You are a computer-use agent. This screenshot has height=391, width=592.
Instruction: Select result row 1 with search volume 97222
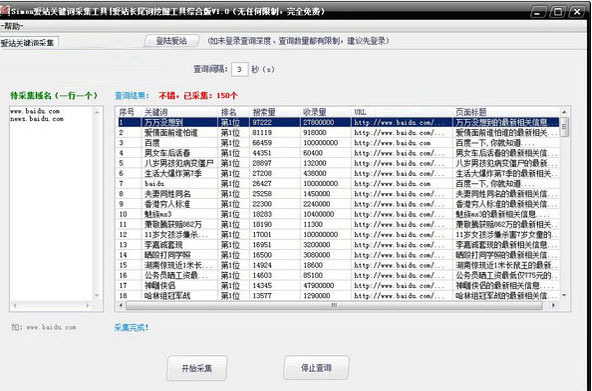coord(338,122)
